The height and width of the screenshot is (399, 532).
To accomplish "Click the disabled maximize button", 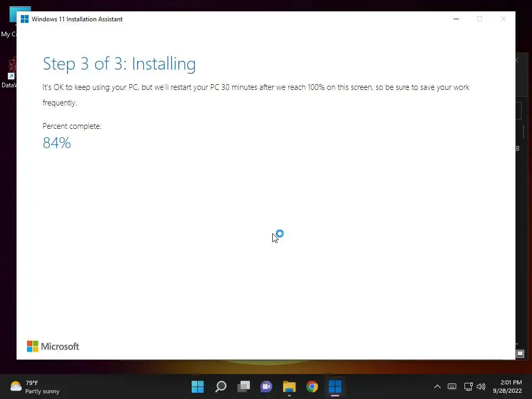I will [x=480, y=19].
